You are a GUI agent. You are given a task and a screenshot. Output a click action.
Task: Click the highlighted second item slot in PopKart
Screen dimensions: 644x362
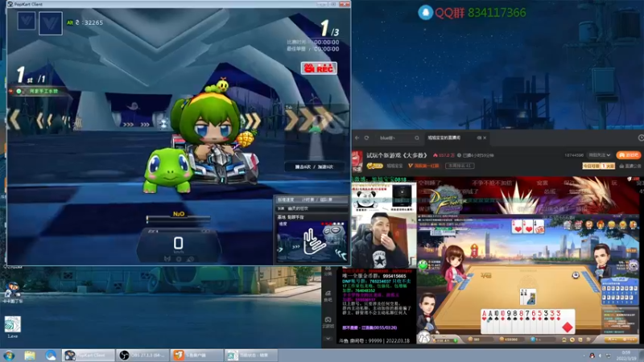pyautogui.click(x=51, y=23)
